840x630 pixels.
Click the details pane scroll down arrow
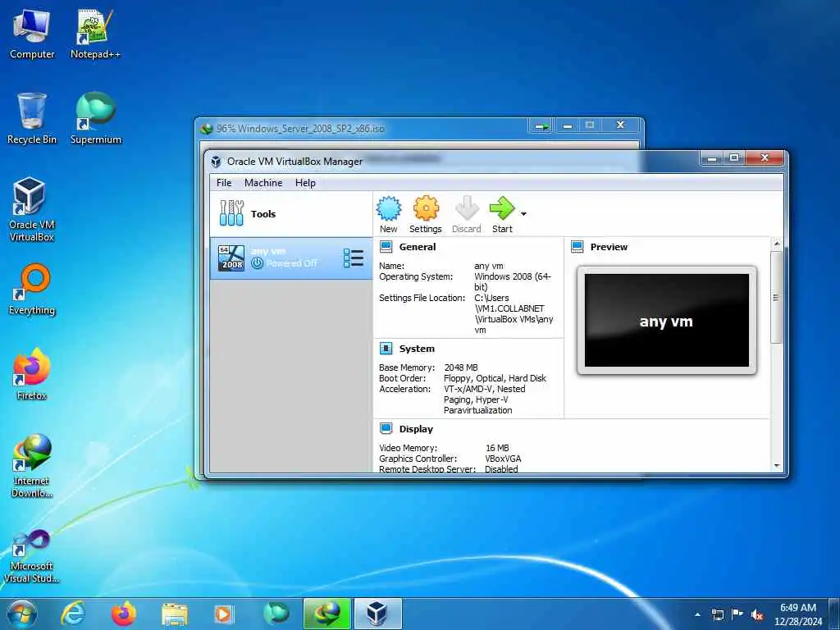click(x=777, y=466)
